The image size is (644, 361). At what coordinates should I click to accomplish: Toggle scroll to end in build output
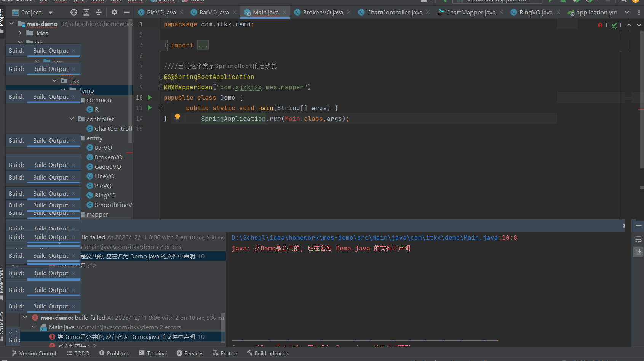[638, 252]
